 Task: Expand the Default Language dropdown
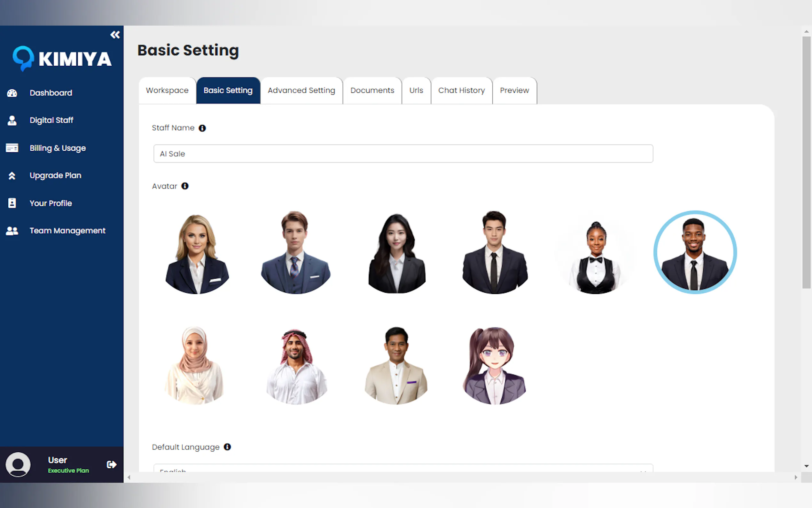tap(403, 469)
